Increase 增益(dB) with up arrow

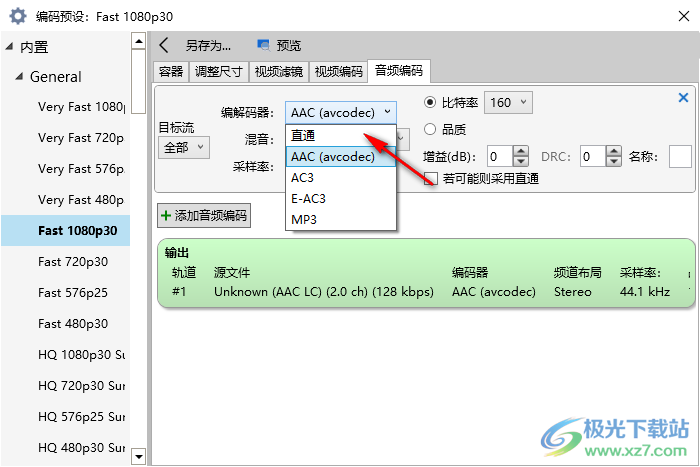click(521, 151)
